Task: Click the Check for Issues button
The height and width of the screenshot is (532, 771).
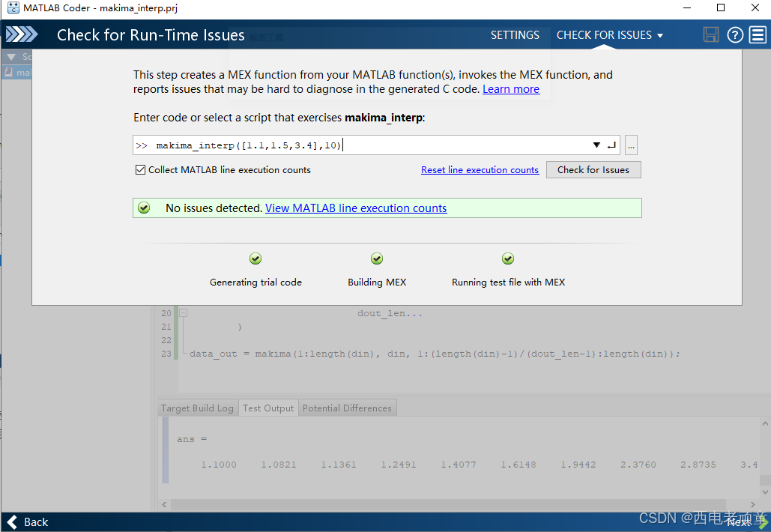Action: 593,169
